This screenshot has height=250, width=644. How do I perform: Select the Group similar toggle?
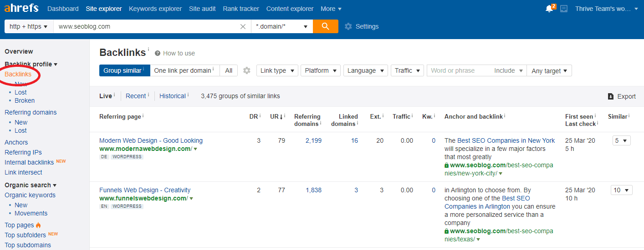124,70
